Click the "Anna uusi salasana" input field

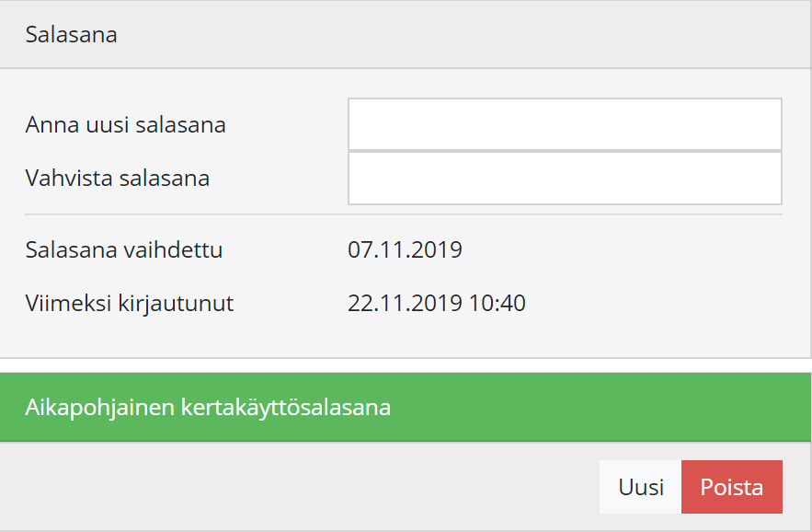(565, 124)
